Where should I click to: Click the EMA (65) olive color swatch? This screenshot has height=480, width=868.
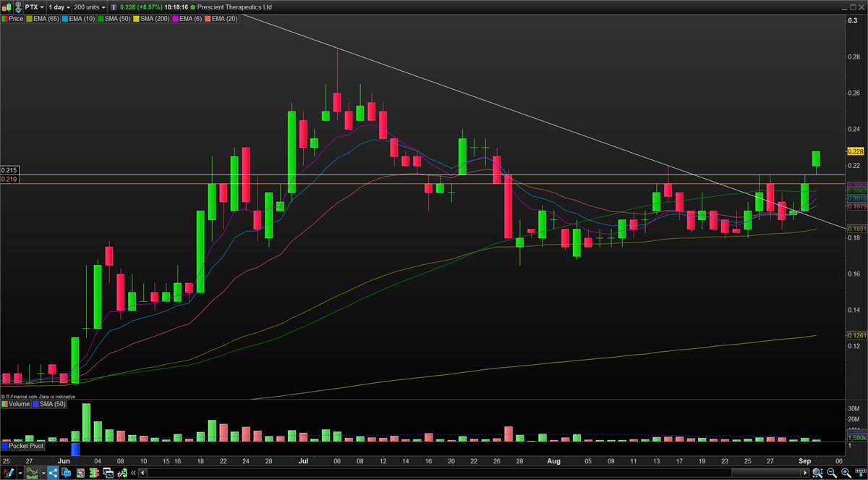29,19
